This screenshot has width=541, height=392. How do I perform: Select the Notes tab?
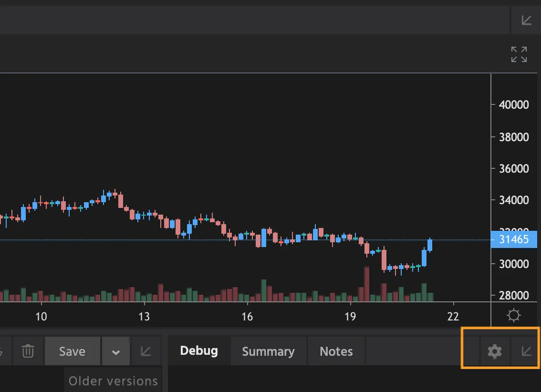336,351
